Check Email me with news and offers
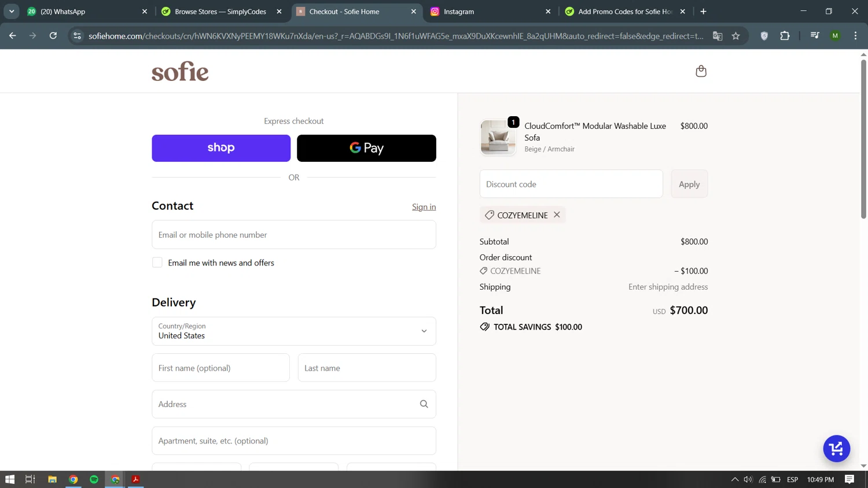This screenshot has height=488, width=868. click(x=157, y=263)
